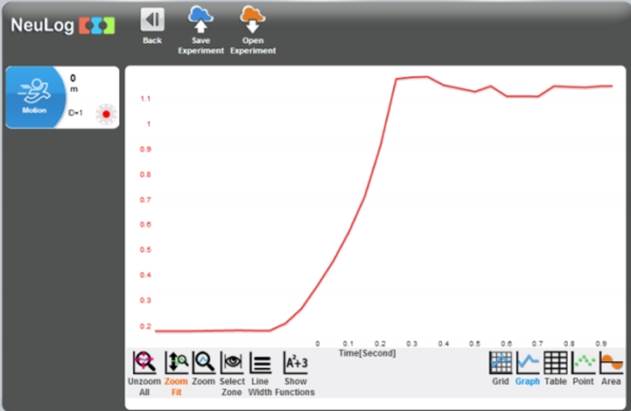Click the Back button icon
This screenshot has height=411, width=631.
[152, 20]
